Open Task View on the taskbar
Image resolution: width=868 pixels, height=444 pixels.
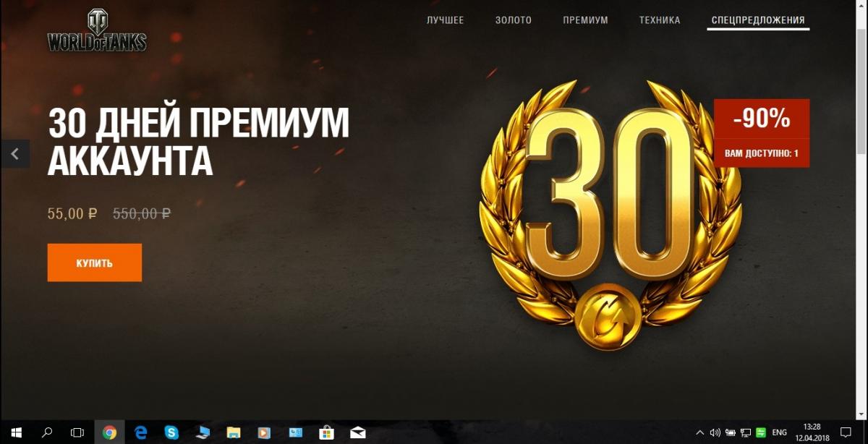77,432
